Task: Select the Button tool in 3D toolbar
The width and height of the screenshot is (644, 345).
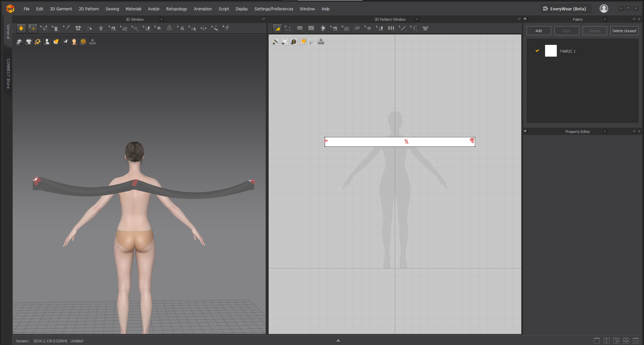Action: point(158,28)
